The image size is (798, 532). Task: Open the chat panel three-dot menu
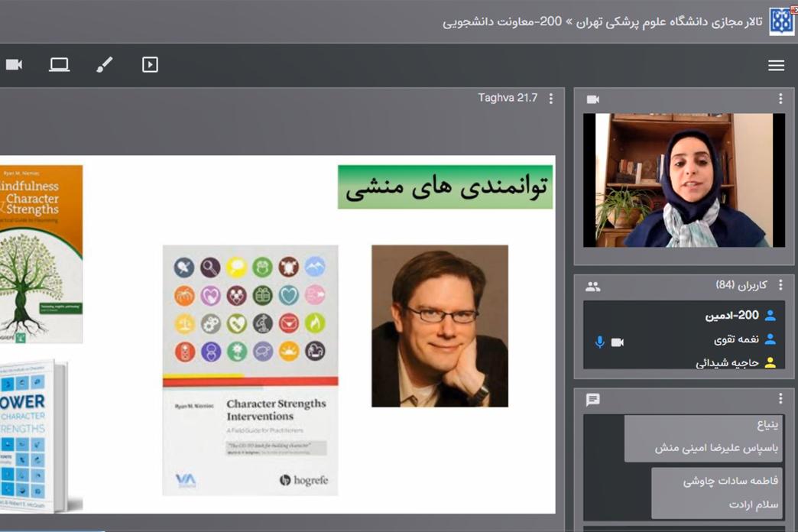tap(780, 398)
